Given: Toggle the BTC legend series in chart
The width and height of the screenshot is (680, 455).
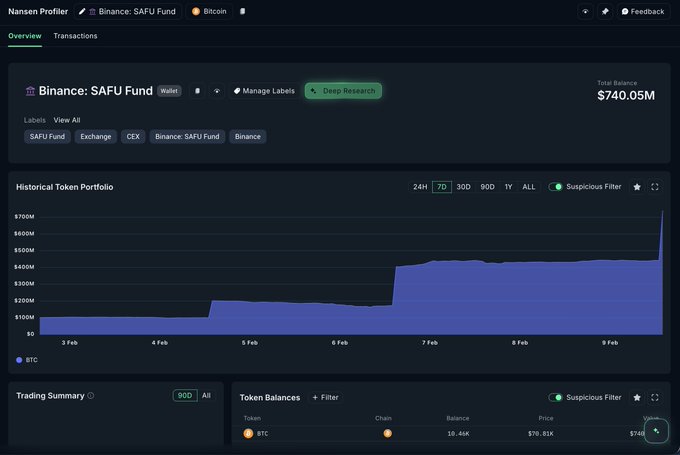Looking at the screenshot, I should click(27, 359).
